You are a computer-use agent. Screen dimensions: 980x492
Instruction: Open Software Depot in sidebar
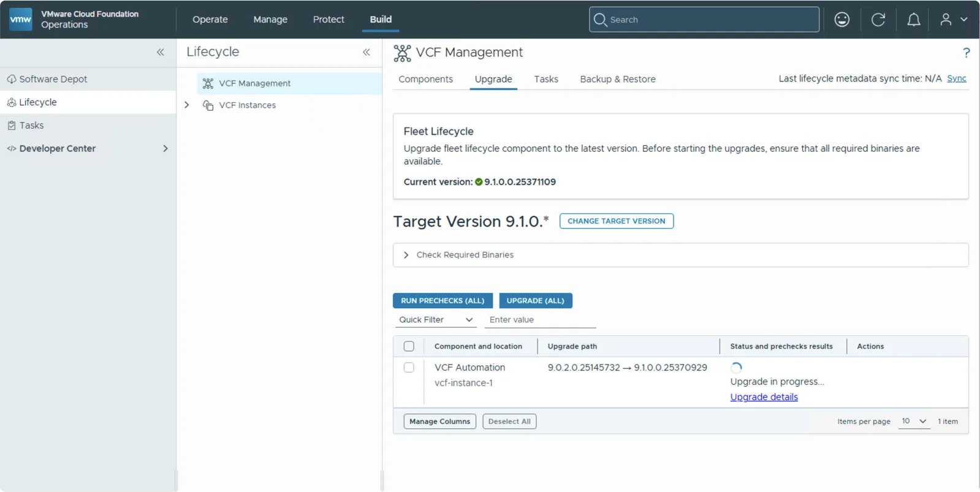pyautogui.click(x=88, y=79)
